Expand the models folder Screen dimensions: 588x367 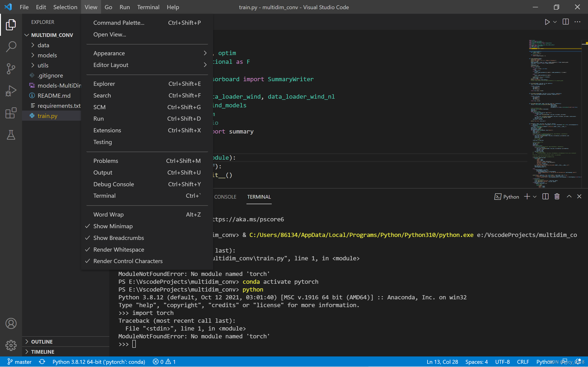[x=47, y=55]
